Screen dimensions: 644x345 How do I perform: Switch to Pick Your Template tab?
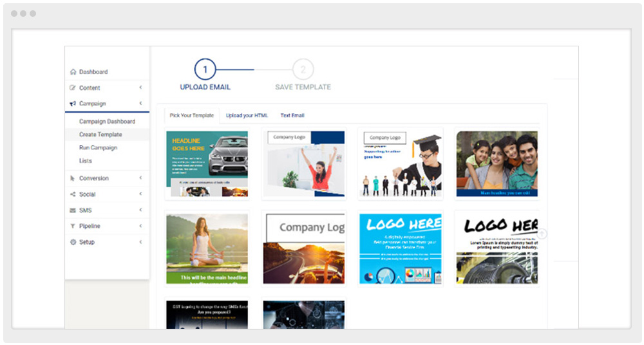(x=192, y=115)
